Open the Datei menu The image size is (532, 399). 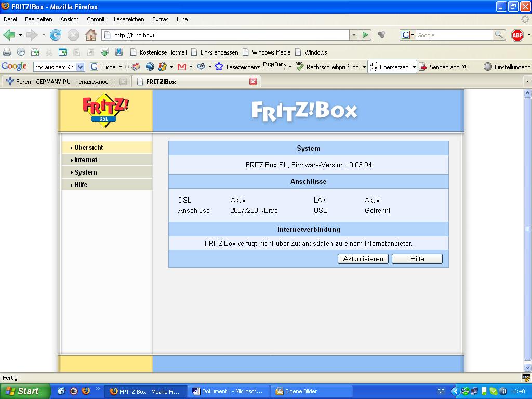pos(10,19)
